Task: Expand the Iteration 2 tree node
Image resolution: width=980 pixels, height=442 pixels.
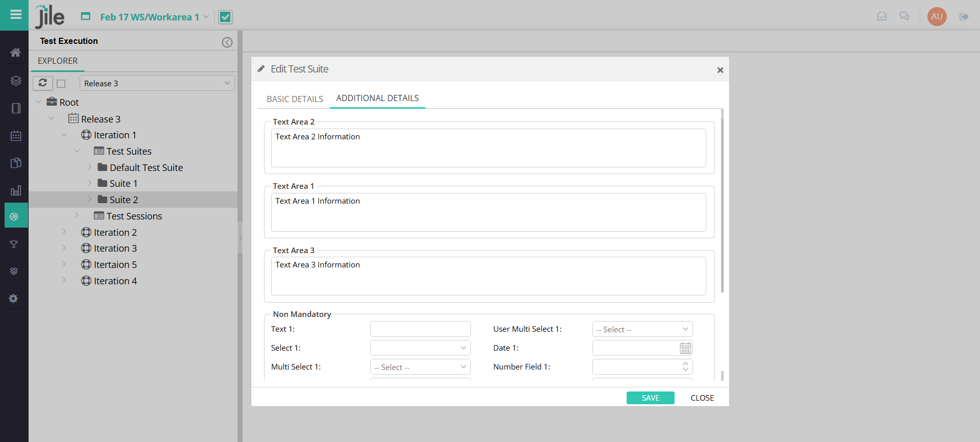Action: pyautogui.click(x=64, y=232)
